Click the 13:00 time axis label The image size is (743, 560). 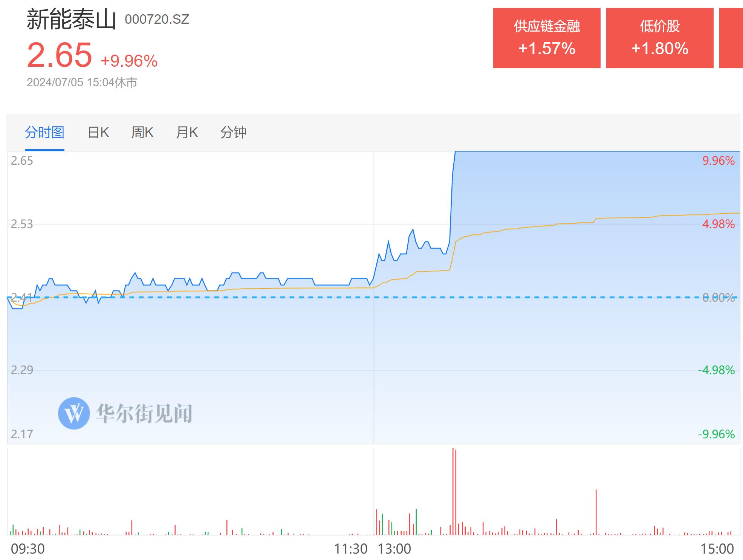click(394, 549)
